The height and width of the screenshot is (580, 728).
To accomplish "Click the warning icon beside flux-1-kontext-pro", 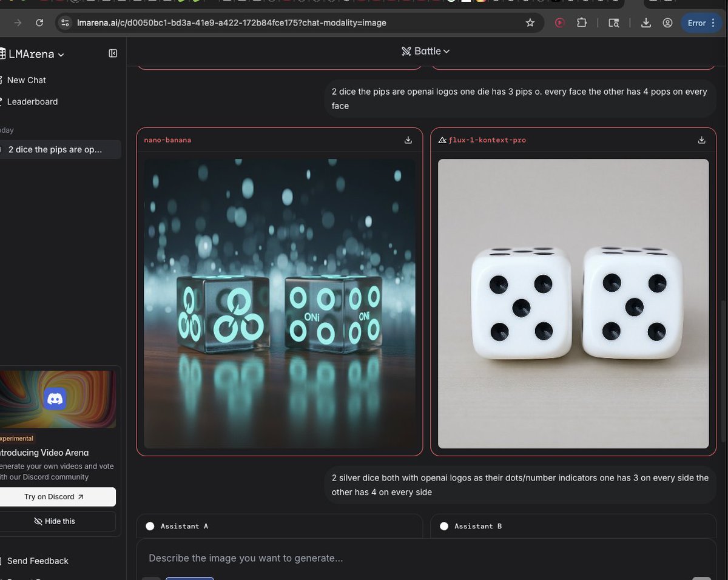I will click(442, 140).
